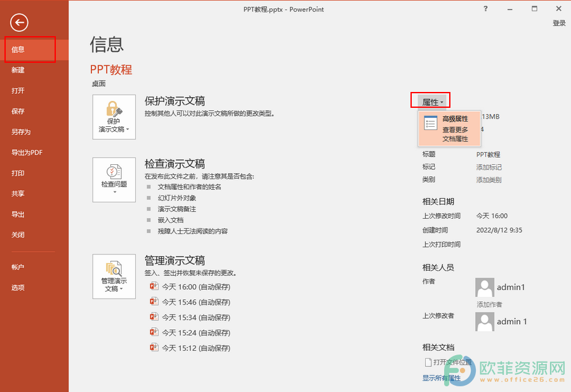This screenshot has height=392, width=571.
Task: Select 信息 in the left sidebar
Action: click(34, 49)
